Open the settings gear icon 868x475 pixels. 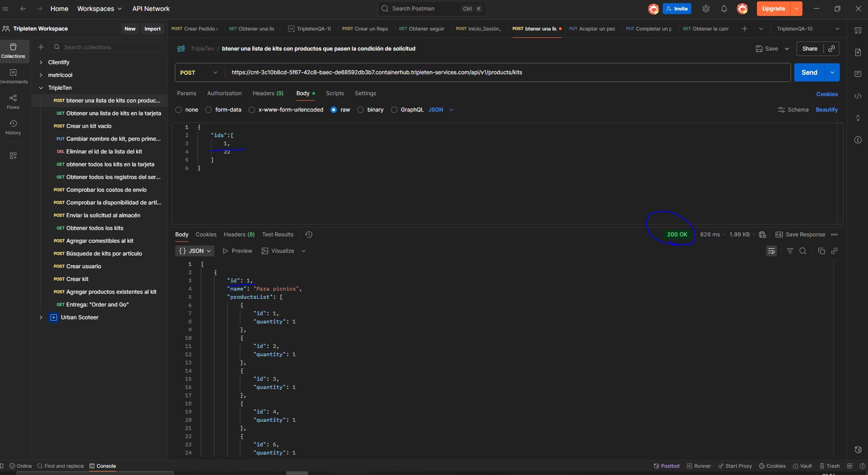[x=706, y=9]
